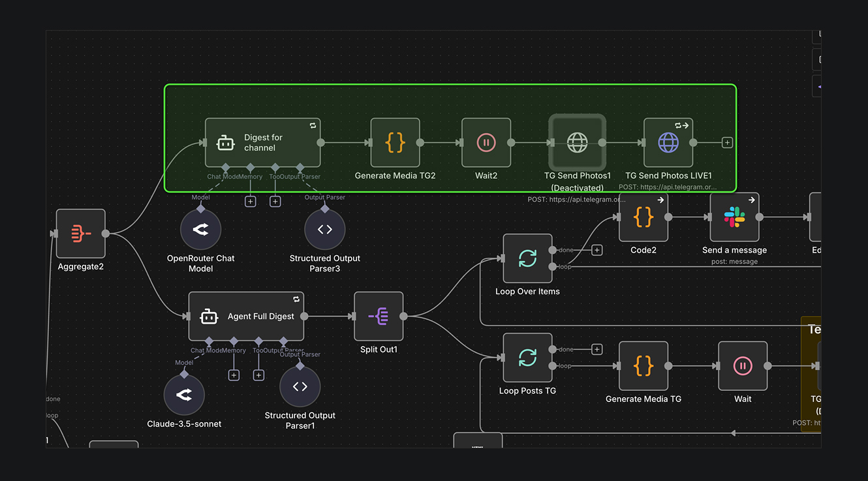The height and width of the screenshot is (481, 868).
Task: Select the Split Out1 node
Action: click(379, 317)
